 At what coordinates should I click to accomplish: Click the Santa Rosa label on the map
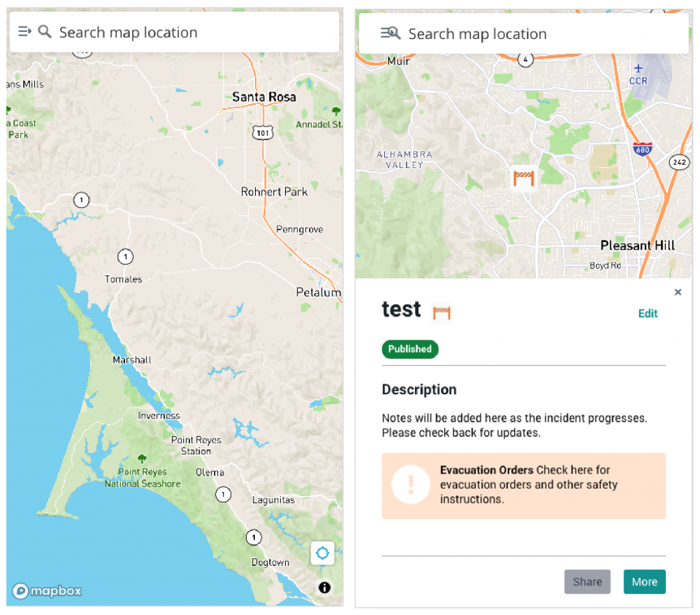[x=264, y=97]
